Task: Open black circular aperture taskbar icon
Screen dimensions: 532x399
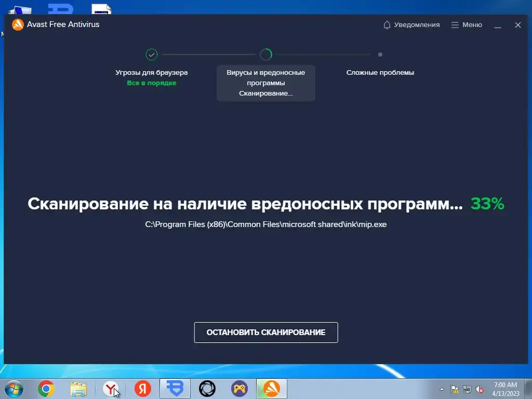Action: tap(207, 389)
